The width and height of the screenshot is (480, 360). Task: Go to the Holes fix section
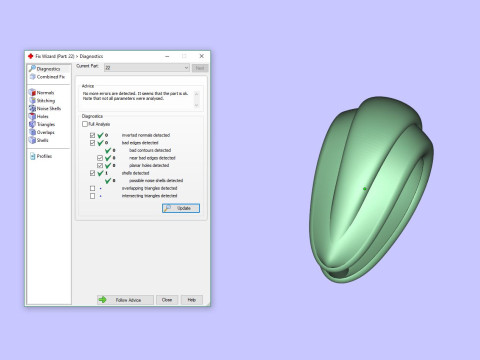[39, 116]
